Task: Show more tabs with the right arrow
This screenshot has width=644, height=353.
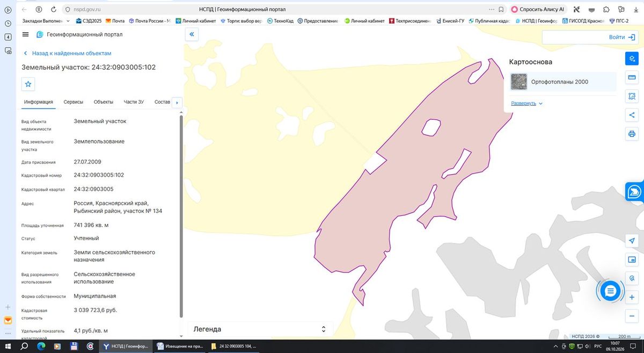Action: [177, 102]
